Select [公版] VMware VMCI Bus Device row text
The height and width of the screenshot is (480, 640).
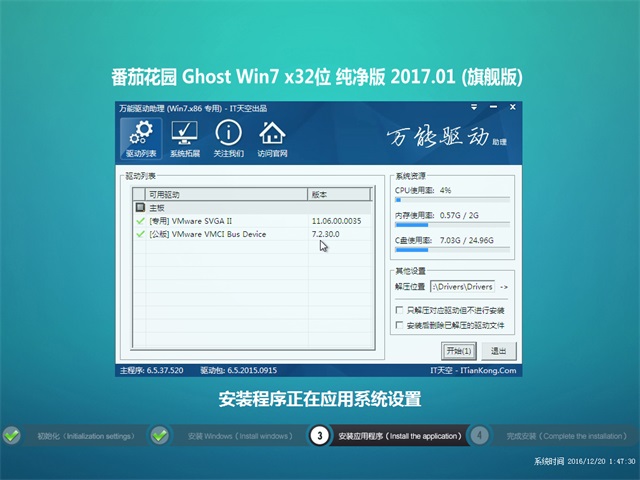coord(207,234)
